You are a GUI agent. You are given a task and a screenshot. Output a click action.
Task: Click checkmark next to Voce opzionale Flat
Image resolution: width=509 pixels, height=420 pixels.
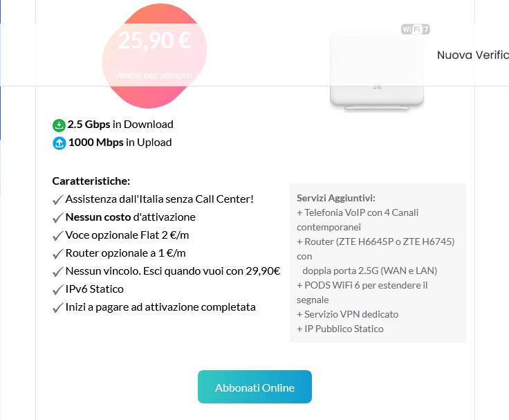pos(58,236)
